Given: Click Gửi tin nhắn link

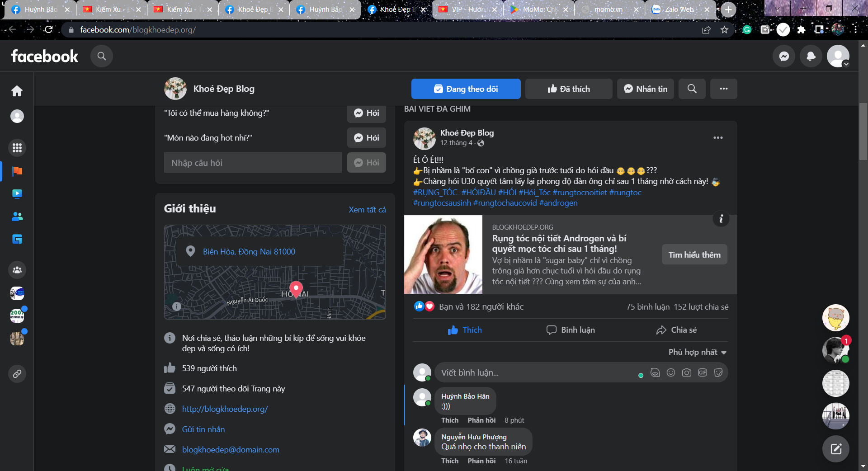Looking at the screenshot, I should coord(203,429).
